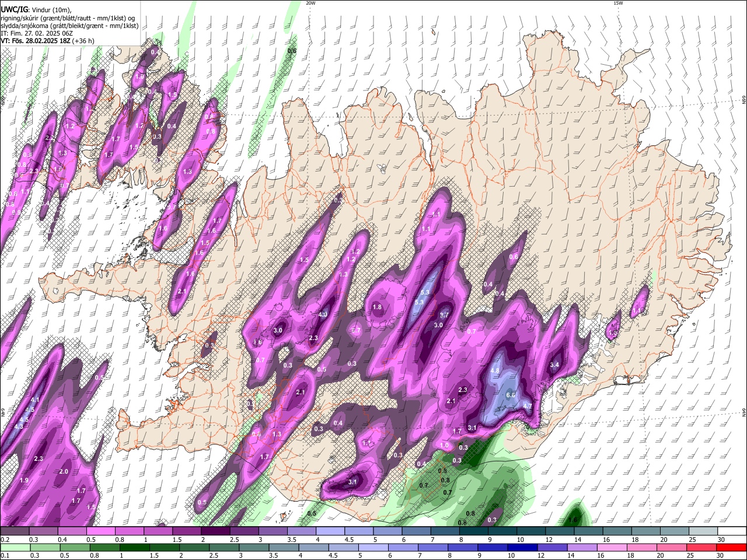Click the black 1.6 value on dark green patch

[573, 520]
